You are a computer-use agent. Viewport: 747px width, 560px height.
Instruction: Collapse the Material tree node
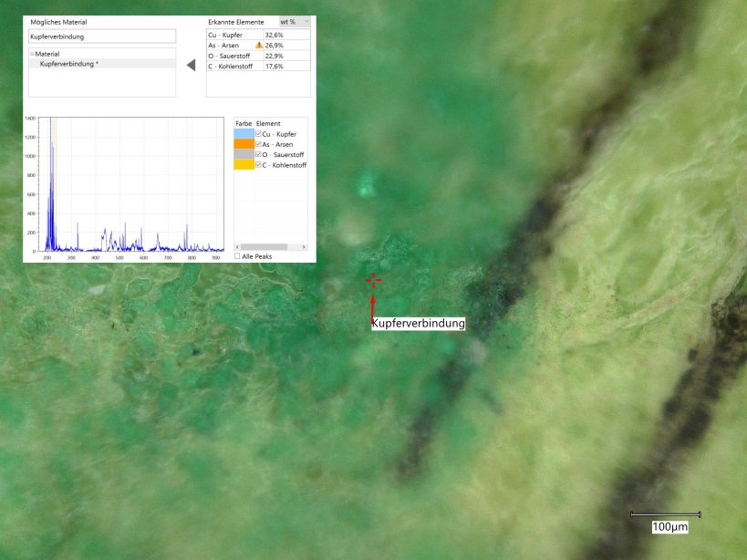[32, 54]
